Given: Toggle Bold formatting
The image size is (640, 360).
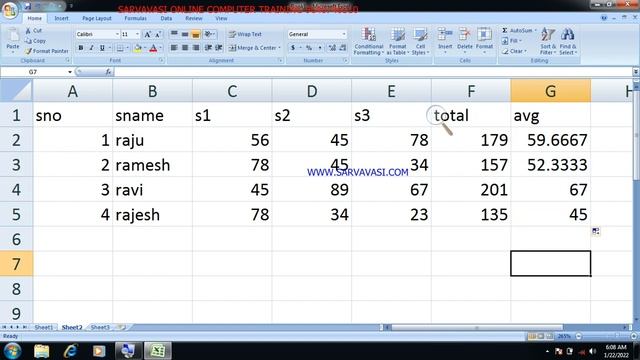Looking at the screenshot, I should (81, 48).
